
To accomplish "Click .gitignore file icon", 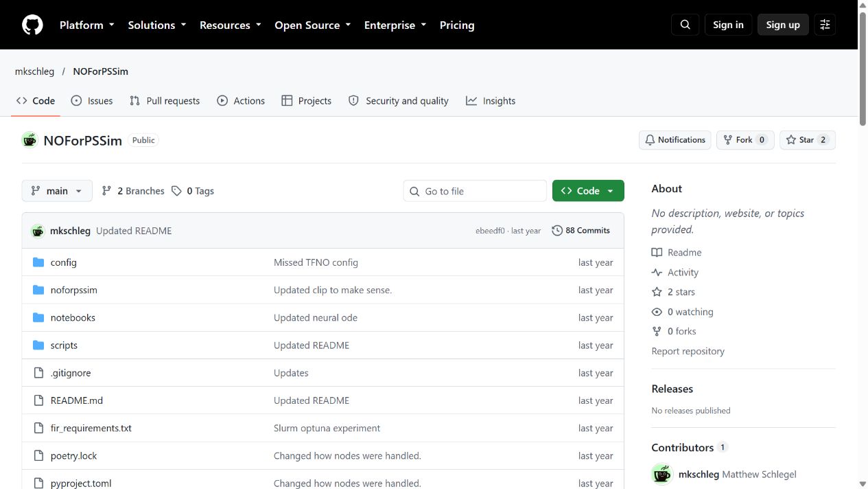I will coord(38,373).
